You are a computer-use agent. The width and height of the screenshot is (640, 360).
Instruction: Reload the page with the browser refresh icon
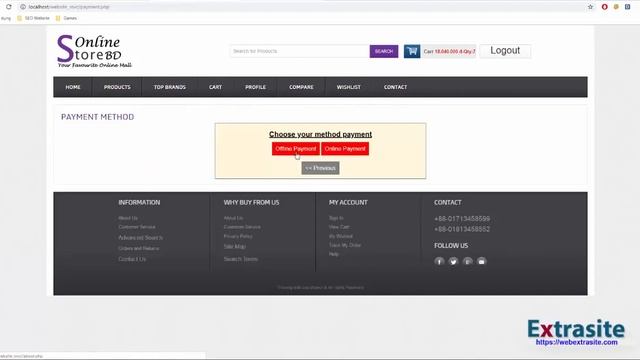coord(9,7)
